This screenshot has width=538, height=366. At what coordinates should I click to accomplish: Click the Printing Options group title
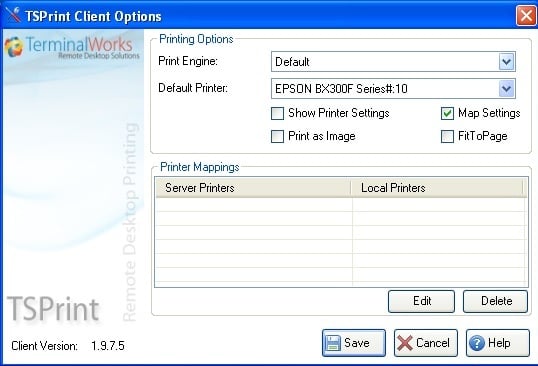(x=196, y=39)
